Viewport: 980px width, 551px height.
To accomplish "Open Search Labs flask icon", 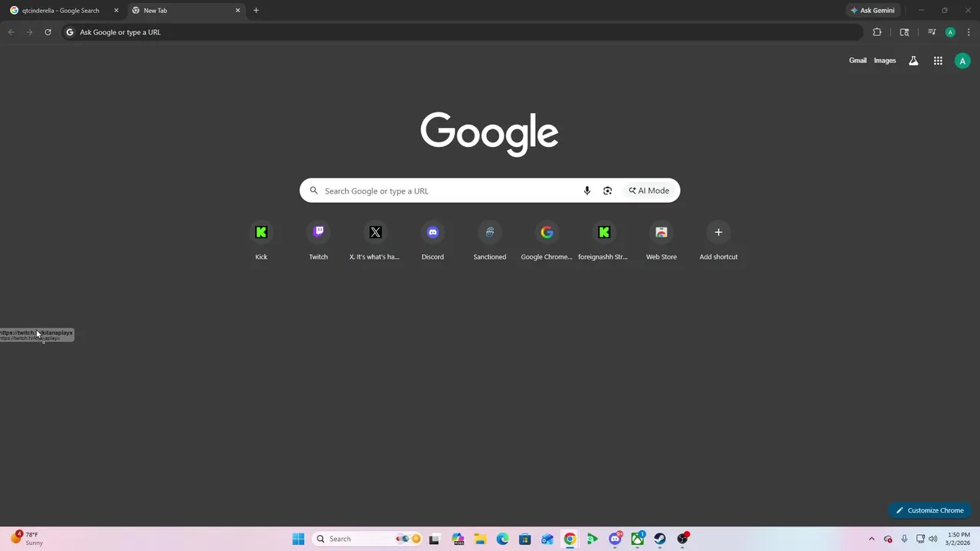I will (913, 60).
